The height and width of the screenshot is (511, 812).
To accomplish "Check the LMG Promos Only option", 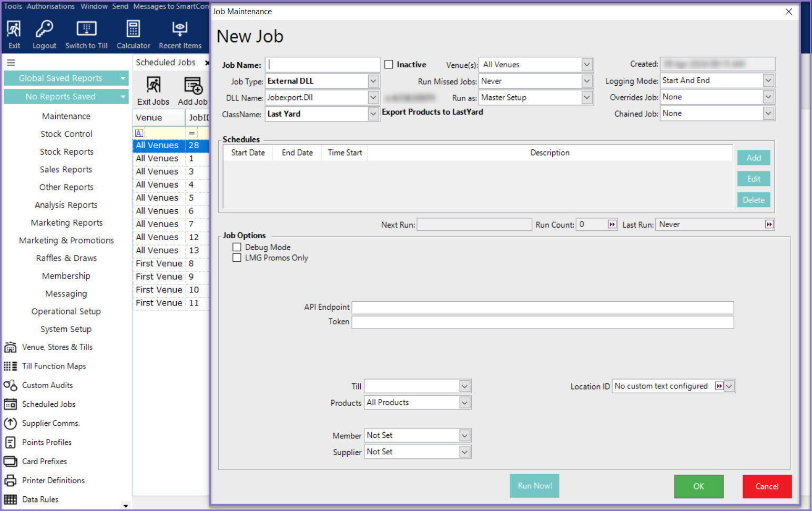I will point(237,258).
